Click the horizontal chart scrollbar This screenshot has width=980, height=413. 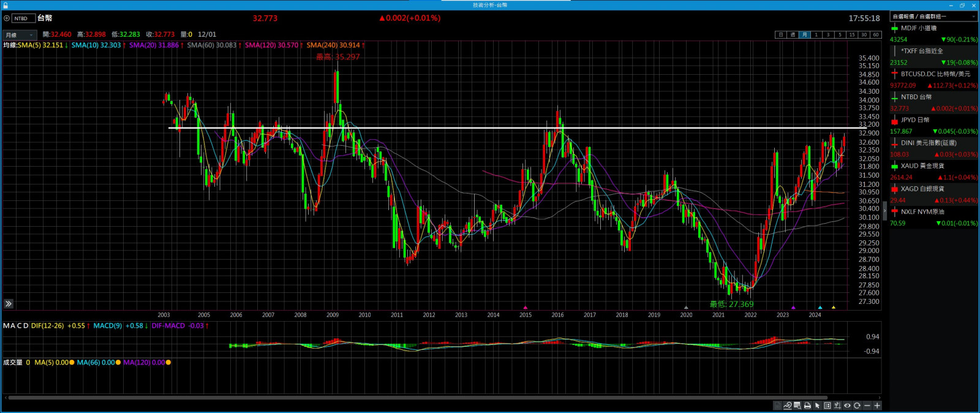click(417, 398)
